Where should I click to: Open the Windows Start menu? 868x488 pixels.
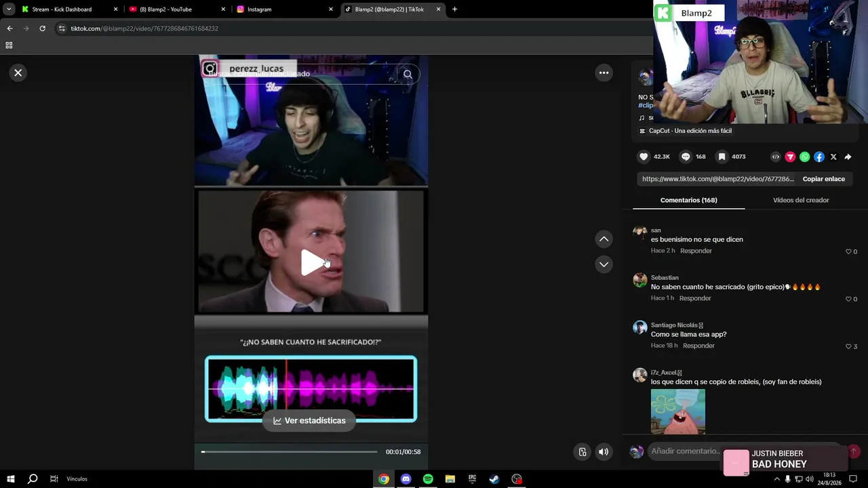[11, 479]
